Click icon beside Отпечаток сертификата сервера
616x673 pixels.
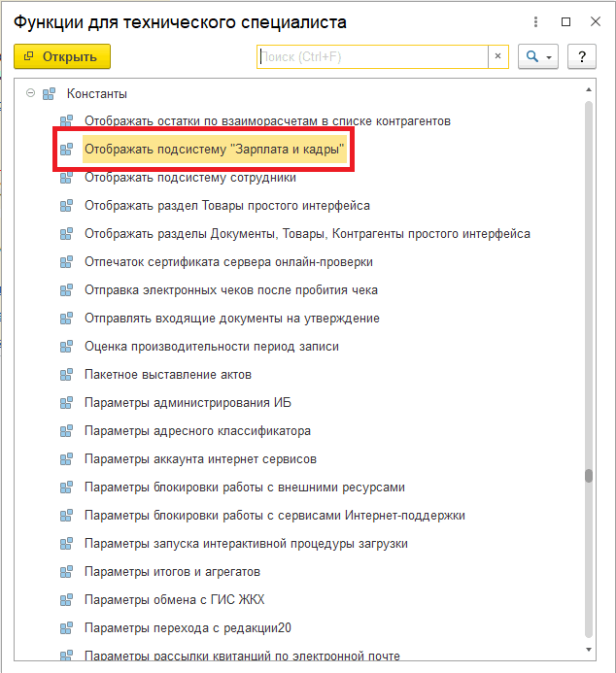[x=66, y=262]
